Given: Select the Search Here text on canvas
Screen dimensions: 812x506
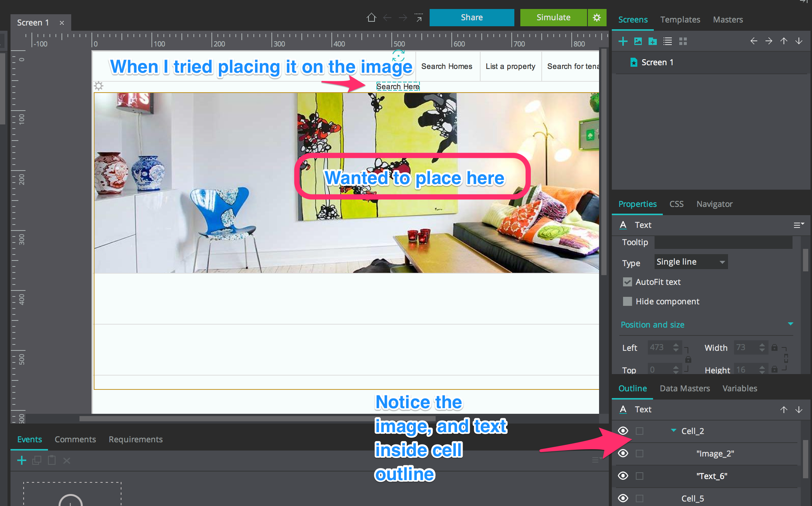Looking at the screenshot, I should (398, 87).
